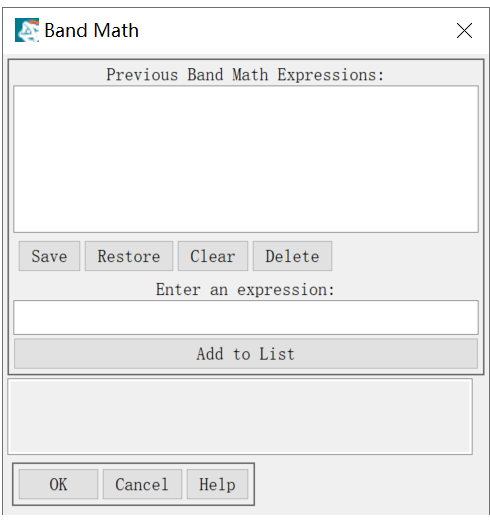Click OK to apply the expression

pos(58,484)
